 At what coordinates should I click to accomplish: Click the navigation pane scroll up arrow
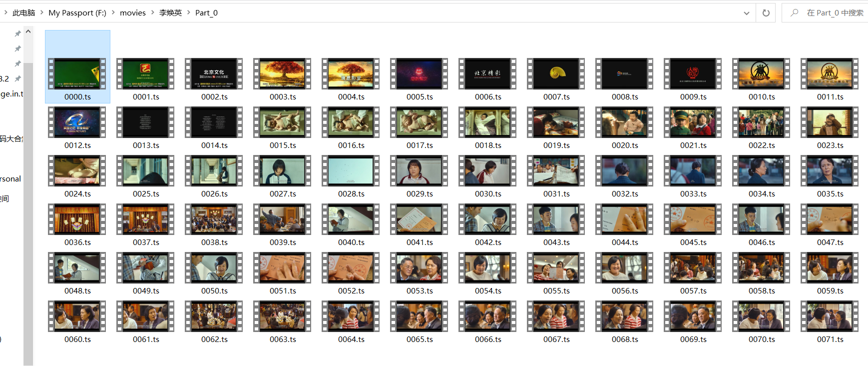28,31
